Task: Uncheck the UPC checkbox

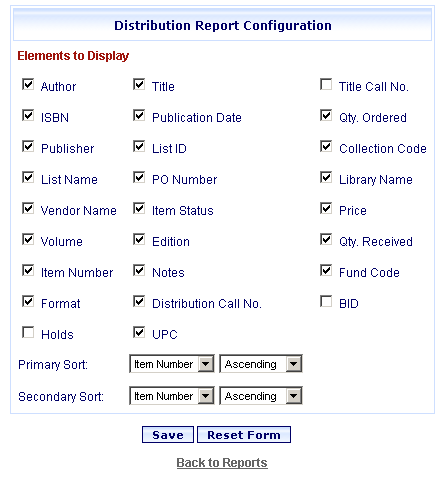Action: coord(139,333)
